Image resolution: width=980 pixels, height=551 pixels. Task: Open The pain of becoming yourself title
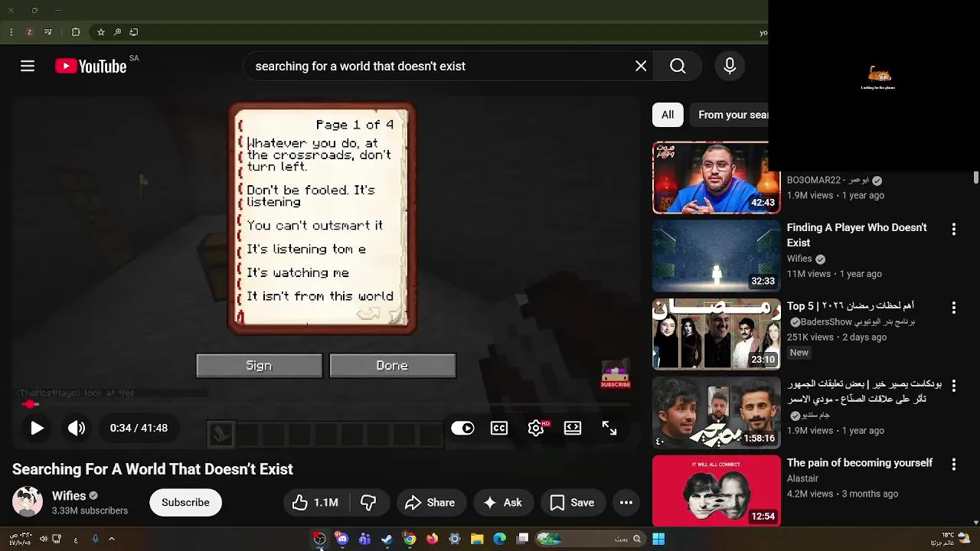pos(860,463)
